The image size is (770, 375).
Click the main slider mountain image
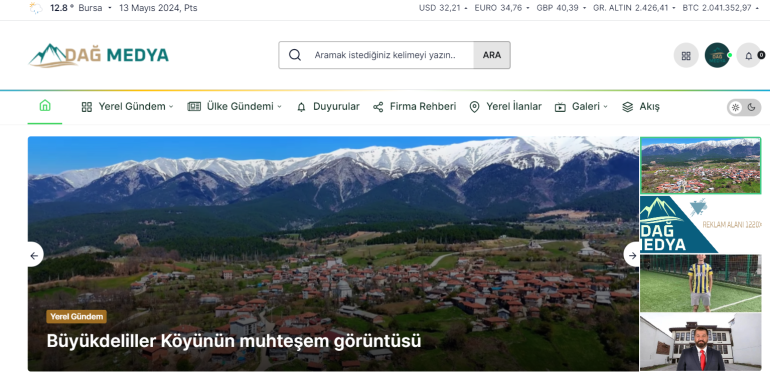pos(333,254)
